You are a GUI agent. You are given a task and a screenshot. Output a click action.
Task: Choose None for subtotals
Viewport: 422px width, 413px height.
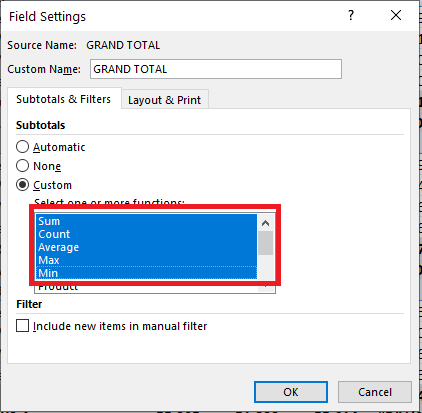[22, 166]
